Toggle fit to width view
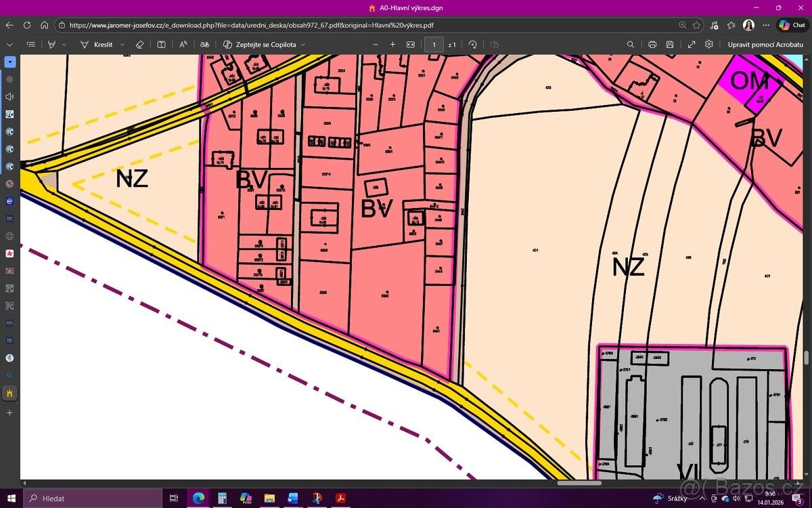The image size is (812, 508). pyautogui.click(x=410, y=45)
